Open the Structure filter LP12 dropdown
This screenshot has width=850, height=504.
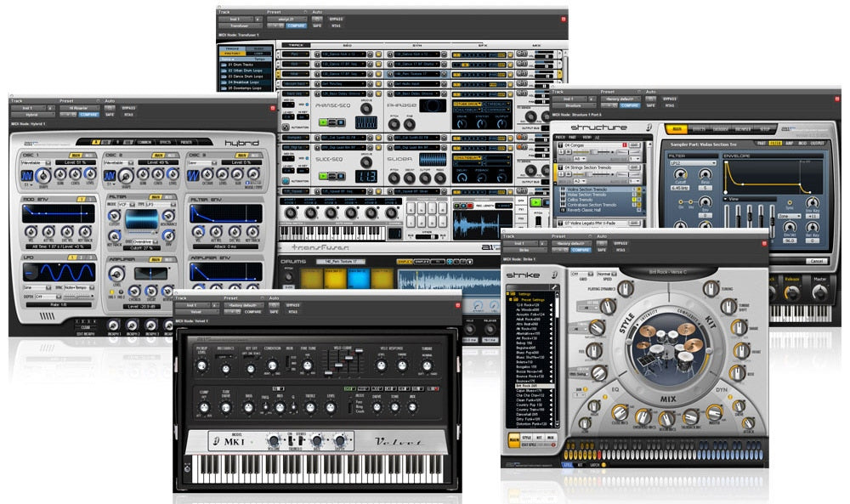click(692, 162)
